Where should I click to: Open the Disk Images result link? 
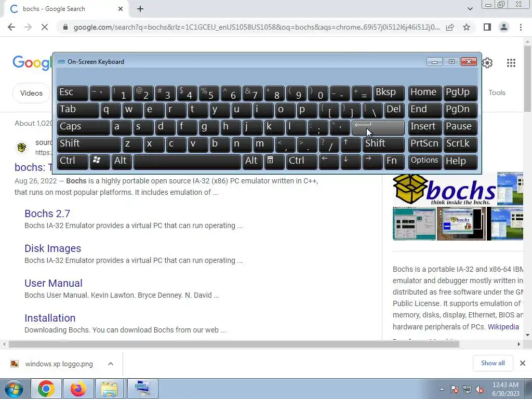pos(52,248)
